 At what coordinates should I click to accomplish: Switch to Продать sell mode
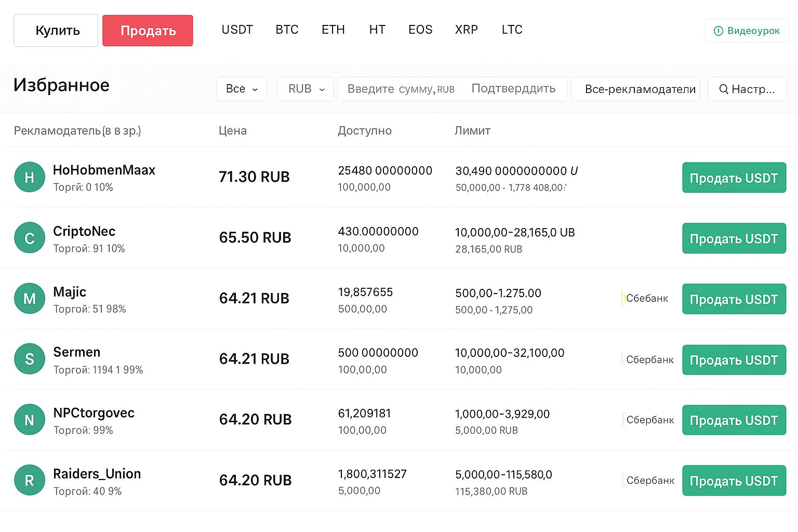click(148, 31)
